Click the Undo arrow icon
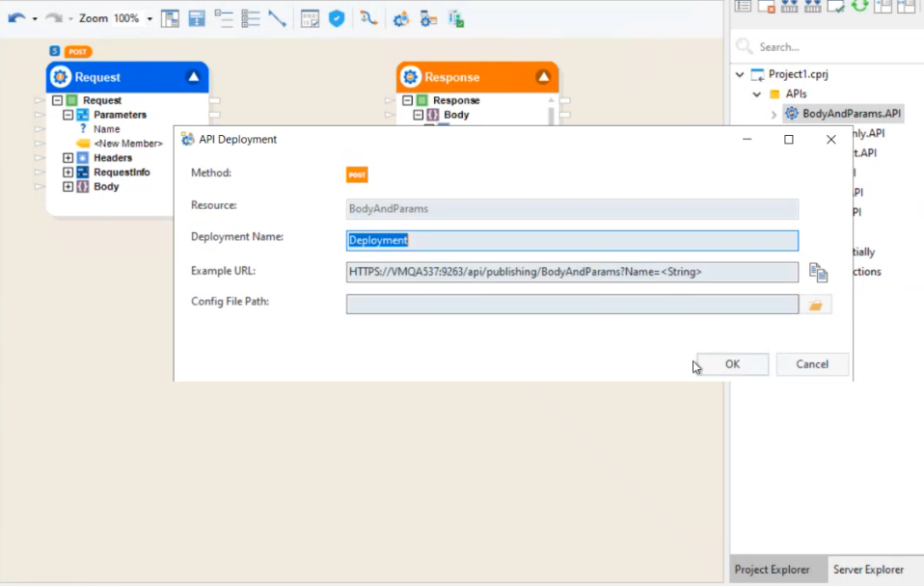This screenshot has height=586, width=924. click(x=16, y=18)
